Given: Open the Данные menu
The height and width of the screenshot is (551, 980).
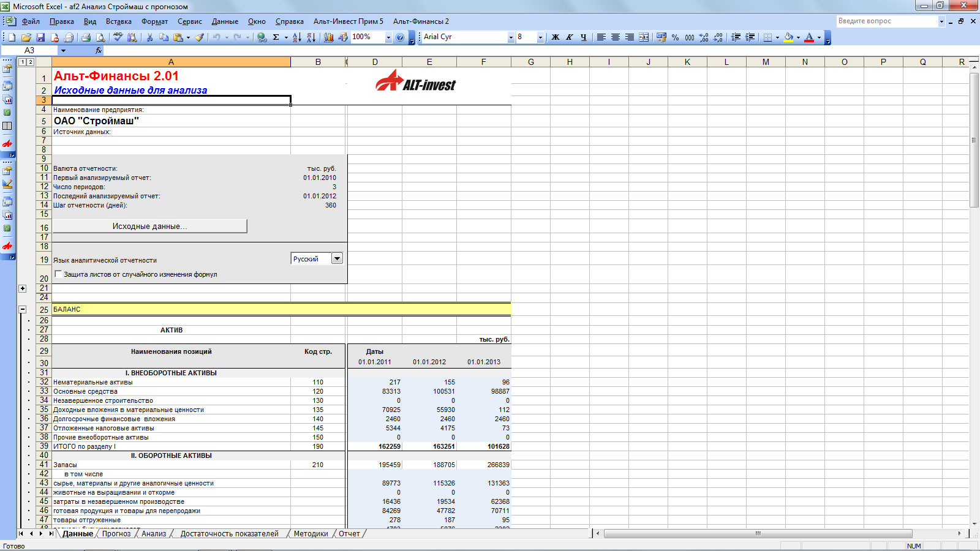Looking at the screenshot, I should (225, 21).
